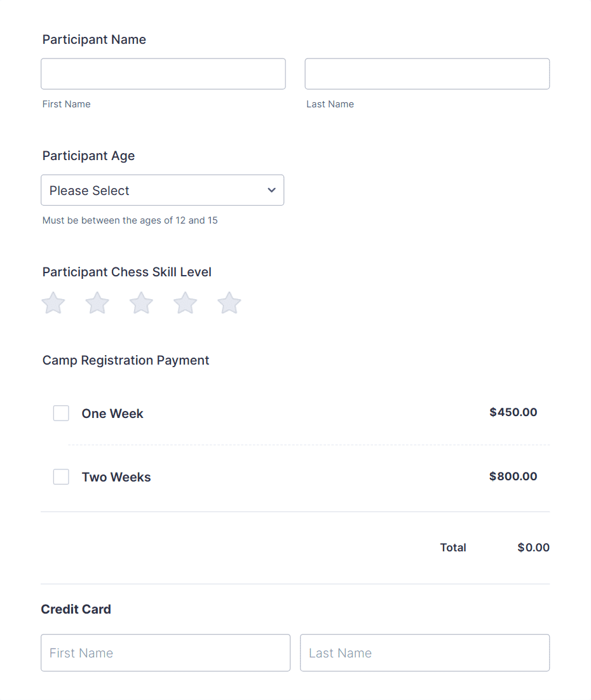This screenshot has width=591, height=700.
Task: Click the Total amount of $0.00
Action: 533,547
